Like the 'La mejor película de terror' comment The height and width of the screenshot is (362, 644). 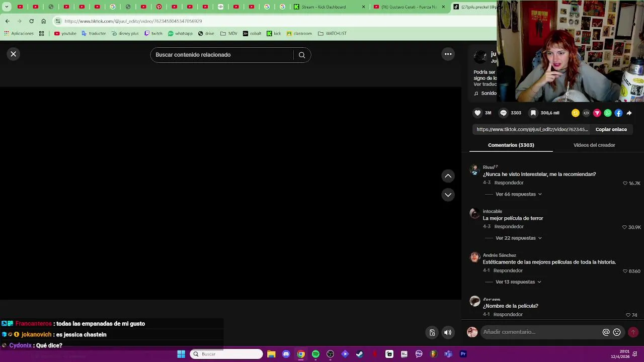(624, 227)
